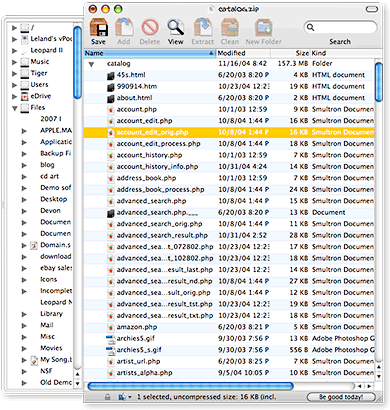This screenshot has height=410, width=390.
Task: Click the 990914.htm file icon
Action: [x=111, y=87]
